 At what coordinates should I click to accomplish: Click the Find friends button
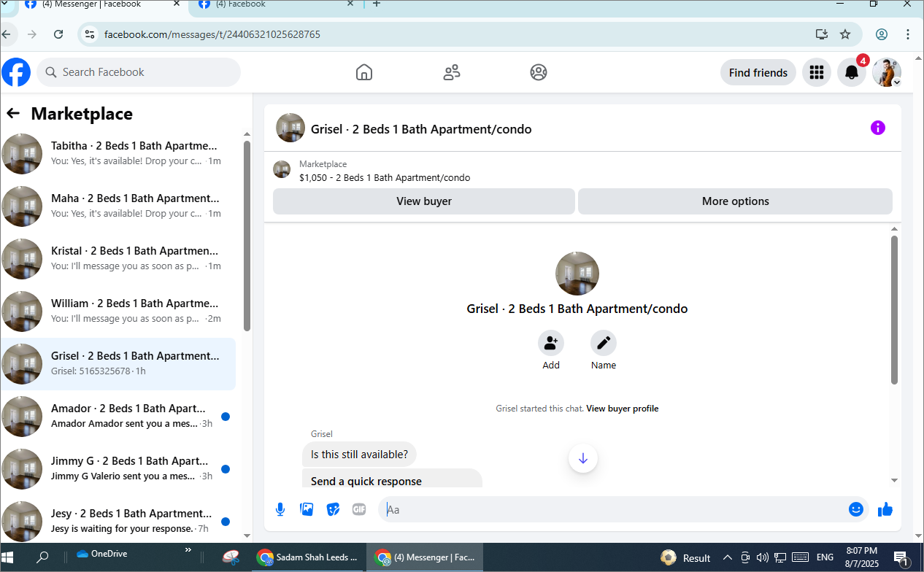pos(758,72)
